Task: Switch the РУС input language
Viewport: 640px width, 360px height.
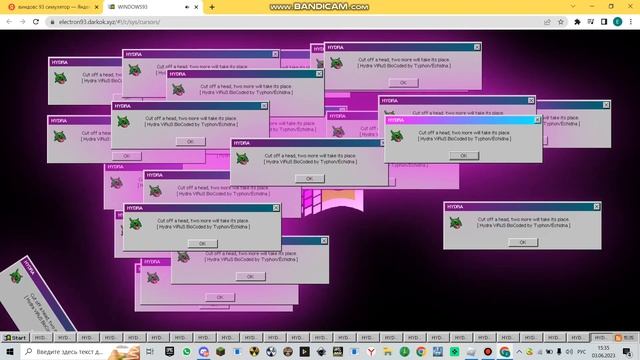Action: 582,351
